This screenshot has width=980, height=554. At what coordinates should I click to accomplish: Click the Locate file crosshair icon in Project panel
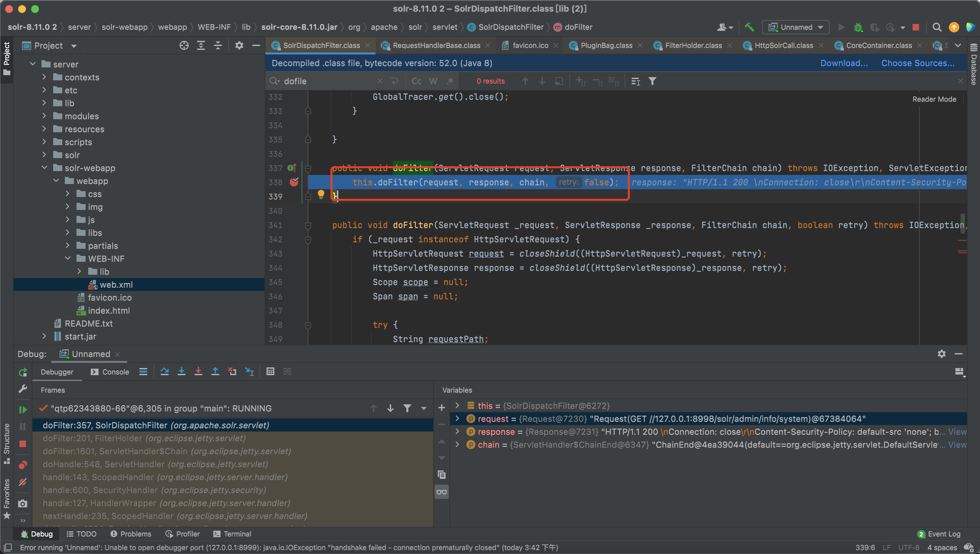point(184,46)
